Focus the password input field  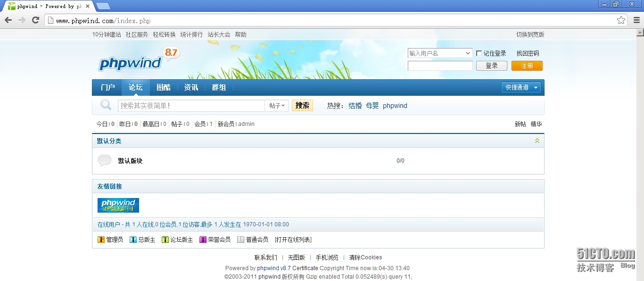[x=440, y=66]
